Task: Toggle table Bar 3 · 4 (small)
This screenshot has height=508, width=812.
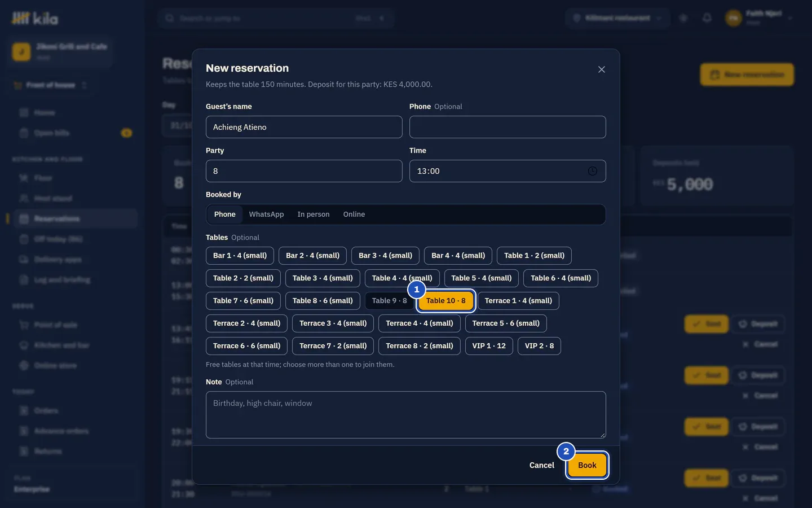Action: (386, 256)
